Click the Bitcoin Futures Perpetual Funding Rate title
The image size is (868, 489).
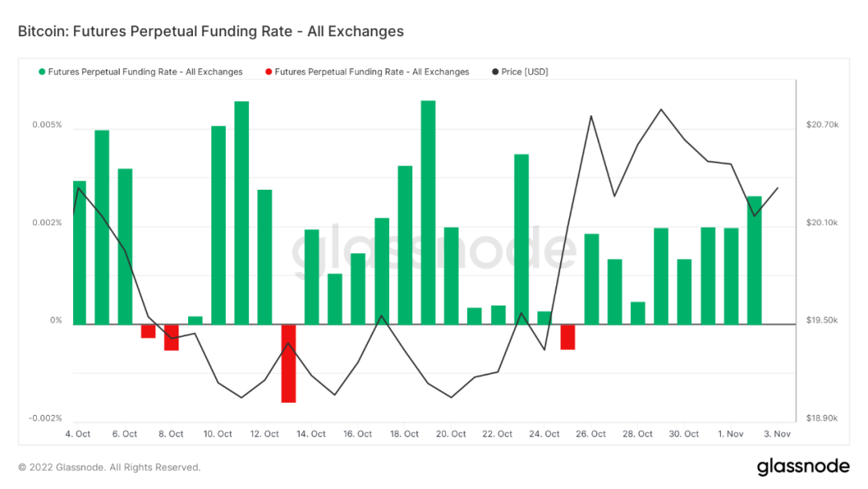click(x=211, y=32)
